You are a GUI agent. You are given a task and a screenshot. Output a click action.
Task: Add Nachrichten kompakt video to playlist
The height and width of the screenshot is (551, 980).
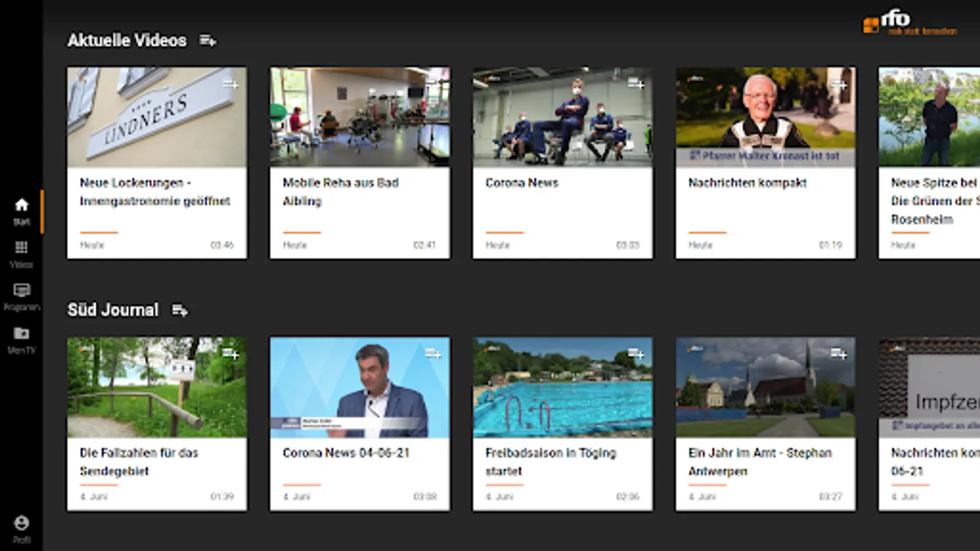(839, 84)
